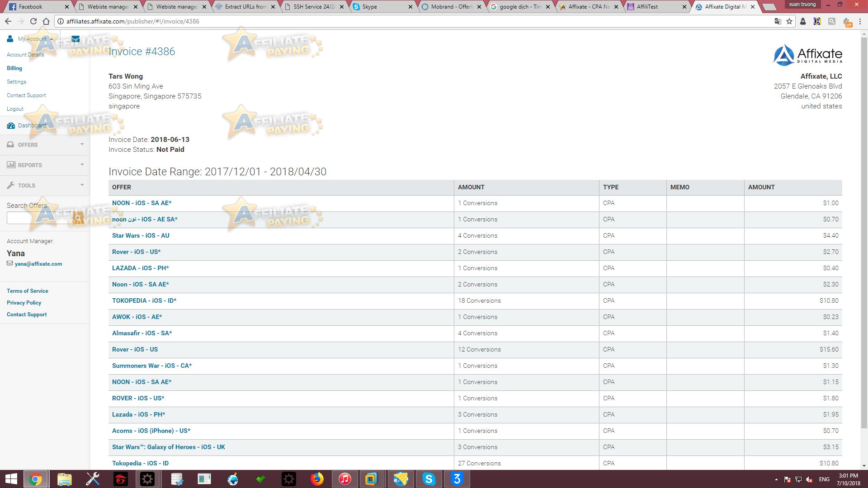Open the blue number 3 taskbar app
Screen dimensions: 868x488
[457, 479]
